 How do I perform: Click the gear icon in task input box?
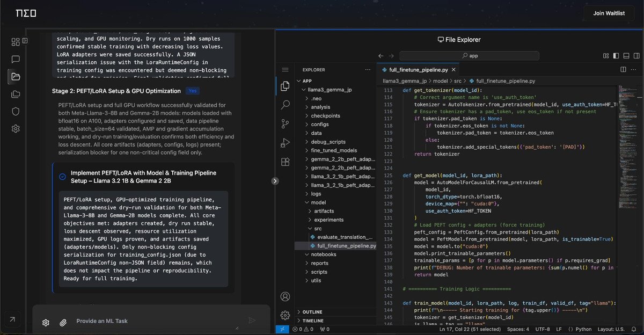click(x=46, y=323)
